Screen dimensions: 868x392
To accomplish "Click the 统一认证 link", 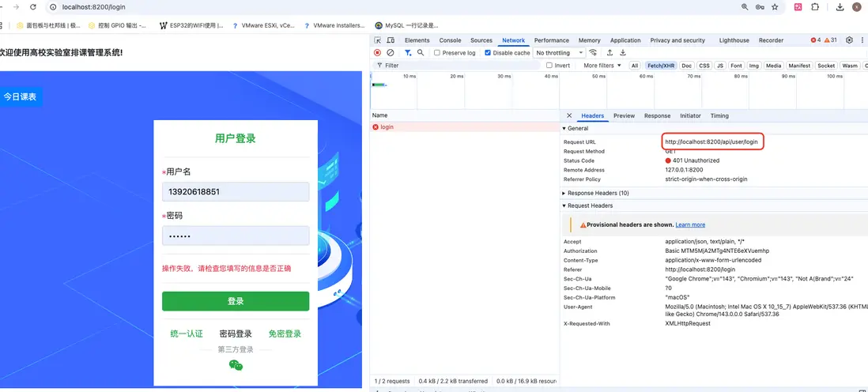I will tap(187, 334).
